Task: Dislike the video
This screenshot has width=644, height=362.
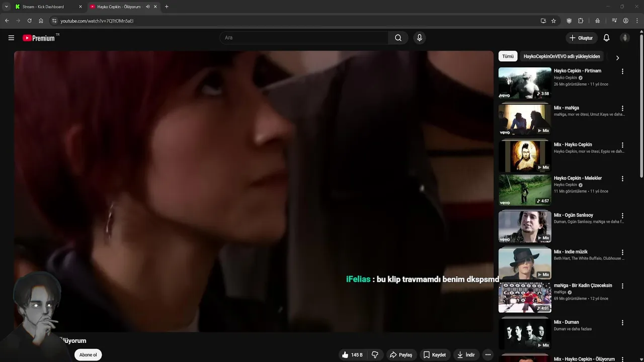Action: click(x=375, y=354)
